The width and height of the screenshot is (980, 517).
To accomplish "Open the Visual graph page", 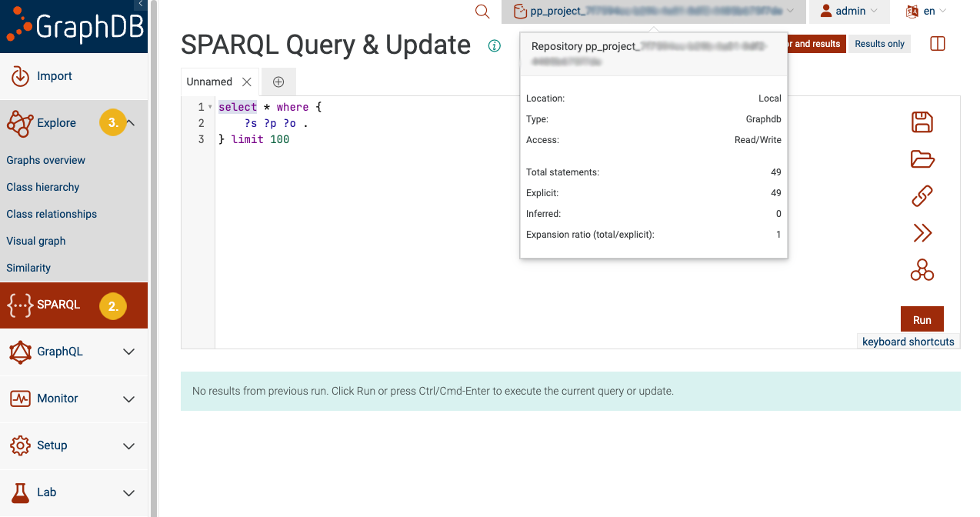I will pyautogui.click(x=35, y=240).
